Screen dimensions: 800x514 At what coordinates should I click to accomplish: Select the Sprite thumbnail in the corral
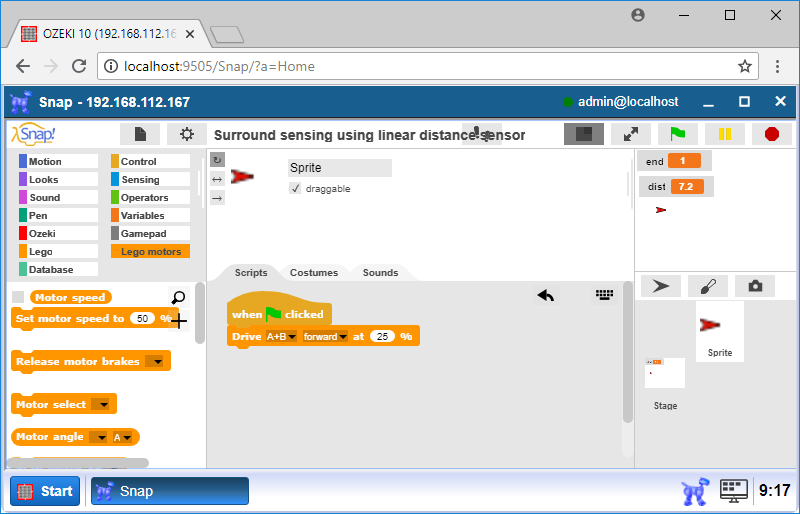(x=720, y=331)
